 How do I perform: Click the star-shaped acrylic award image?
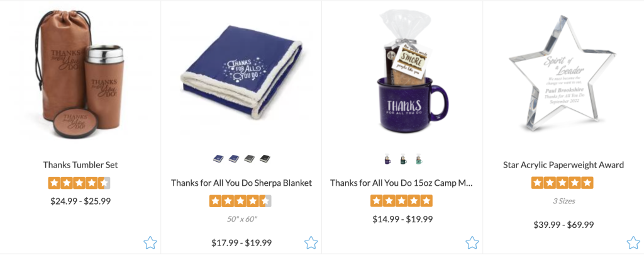point(565,74)
